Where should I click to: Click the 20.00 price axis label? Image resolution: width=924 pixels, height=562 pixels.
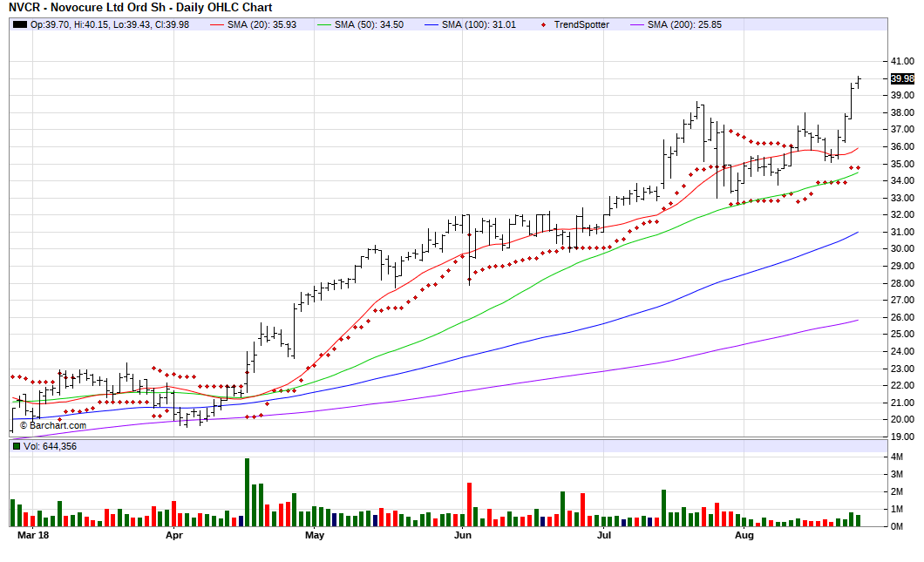click(903, 419)
